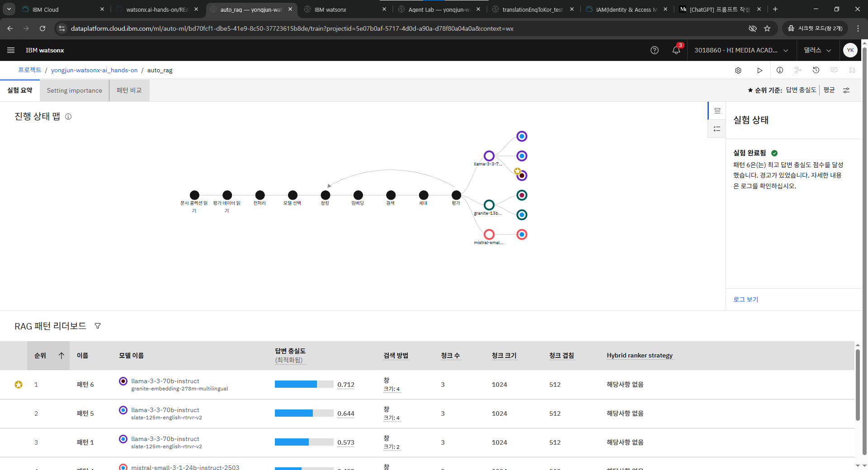Image resolution: width=868 pixels, height=470 pixels.
Task: Switch to the translationEngToKor_test browser tab
Action: tap(533, 9)
